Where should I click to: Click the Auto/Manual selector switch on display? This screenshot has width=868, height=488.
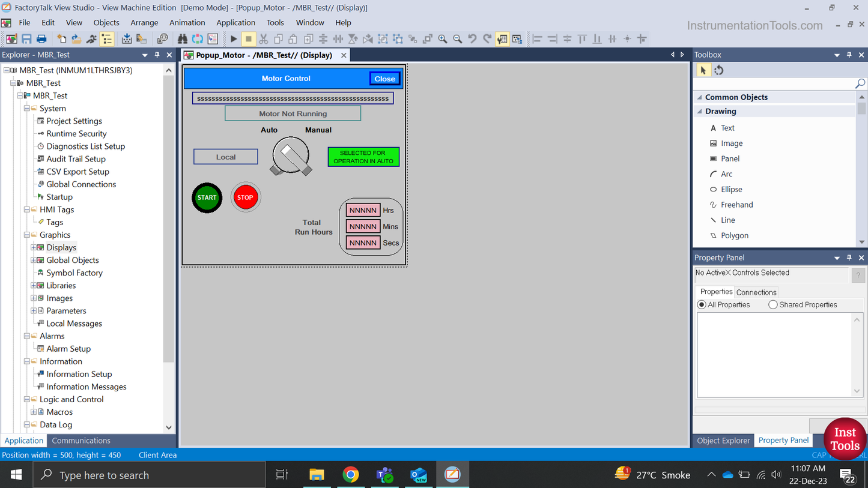click(291, 157)
